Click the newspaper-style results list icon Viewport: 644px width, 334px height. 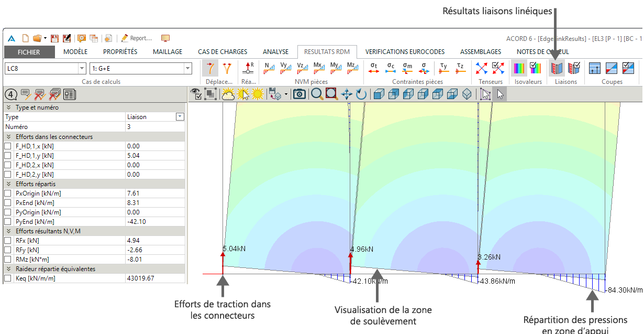click(x=70, y=94)
